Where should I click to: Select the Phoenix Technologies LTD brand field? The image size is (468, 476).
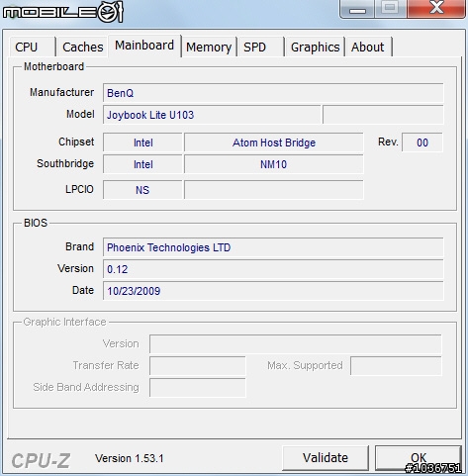point(273,247)
